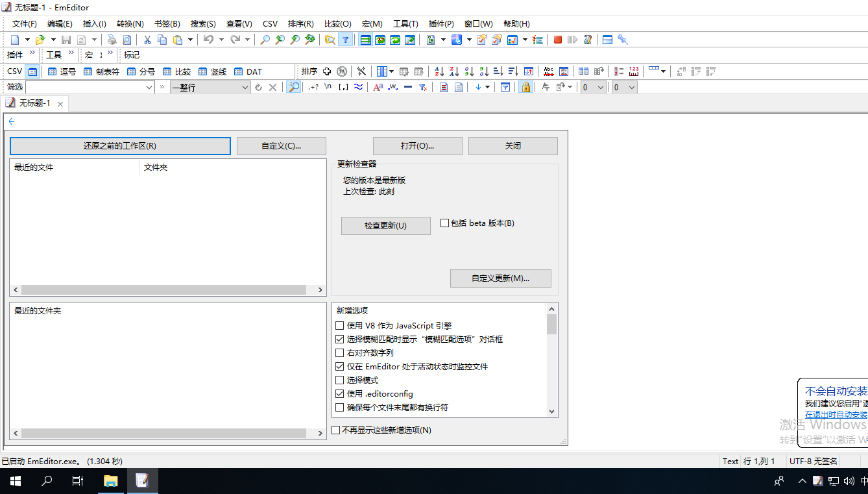Select the 制表符 tab-separated mode
The width and height of the screenshot is (868, 494).
pos(102,71)
